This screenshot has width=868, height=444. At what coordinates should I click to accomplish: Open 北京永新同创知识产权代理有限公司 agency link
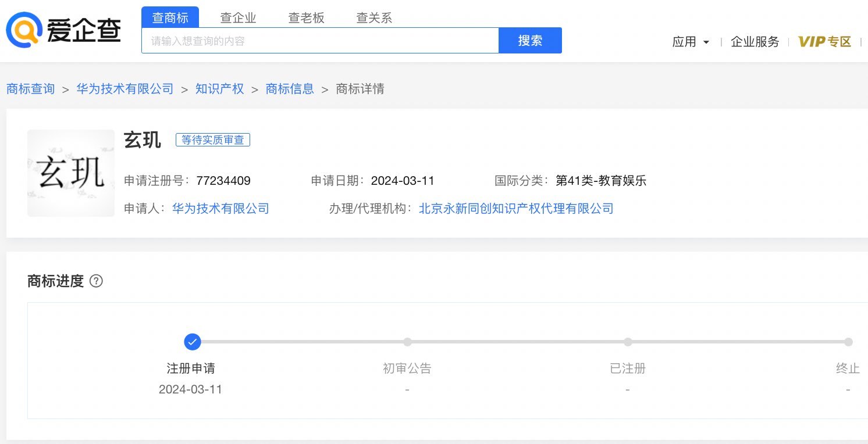(x=516, y=209)
